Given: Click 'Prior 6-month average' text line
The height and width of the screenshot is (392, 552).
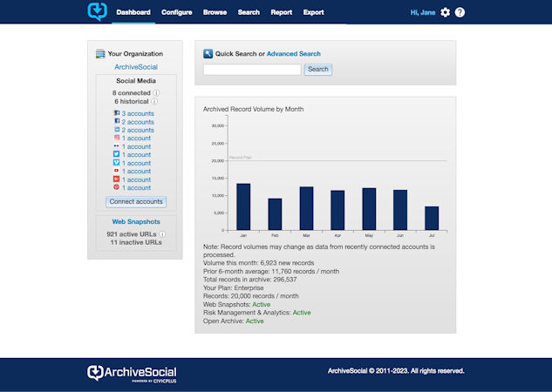Looking at the screenshot, I should click(x=271, y=272).
